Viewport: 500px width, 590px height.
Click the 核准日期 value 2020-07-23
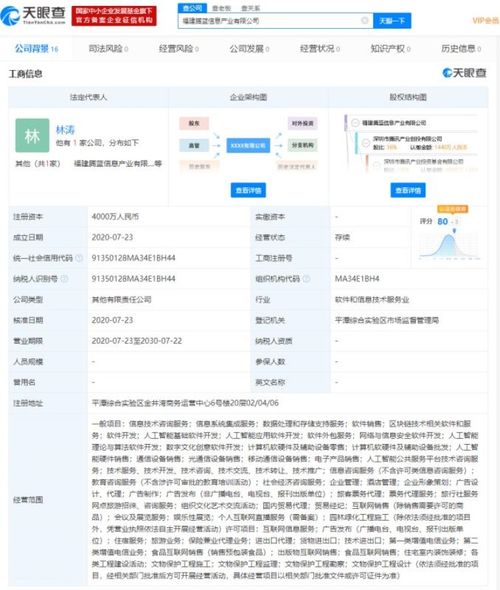(x=112, y=320)
